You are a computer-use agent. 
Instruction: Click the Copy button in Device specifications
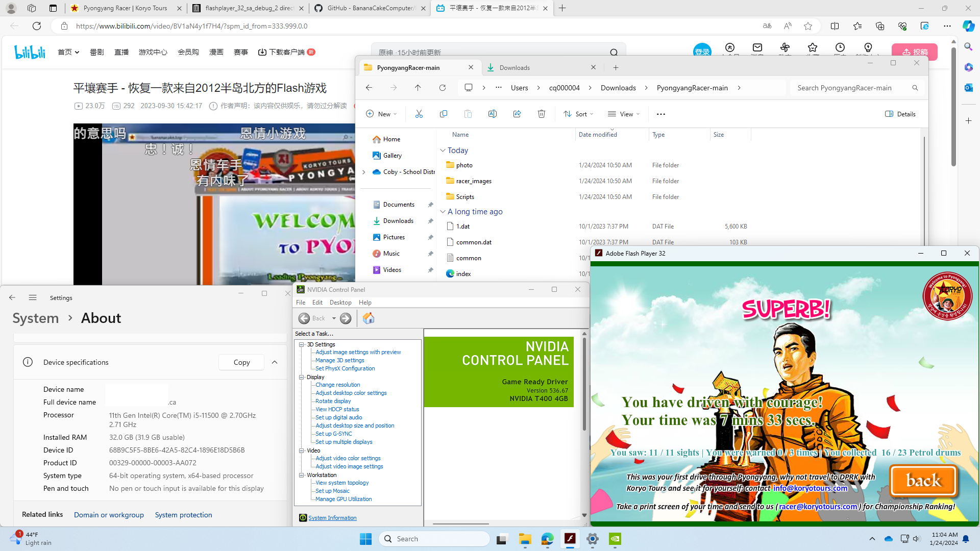click(241, 362)
